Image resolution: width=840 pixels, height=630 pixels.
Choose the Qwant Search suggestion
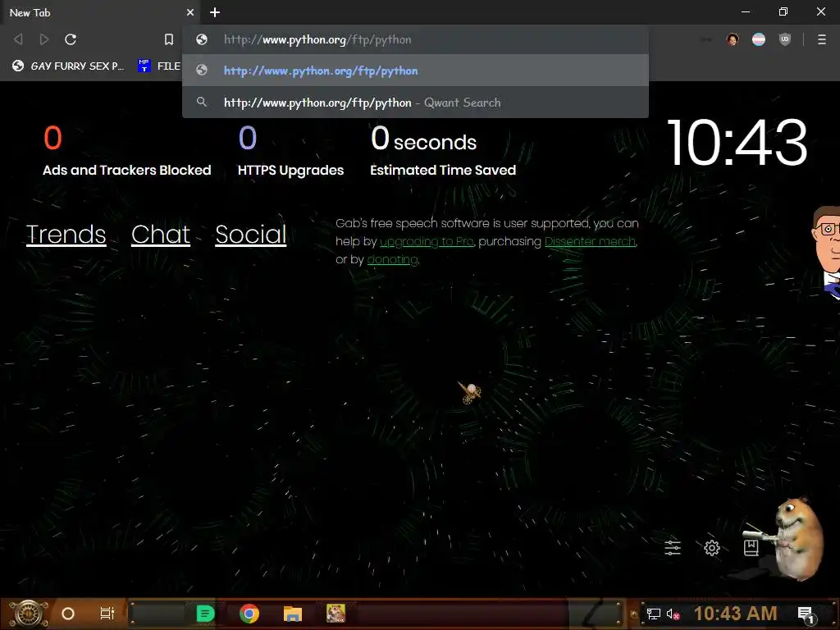pyautogui.click(x=415, y=102)
